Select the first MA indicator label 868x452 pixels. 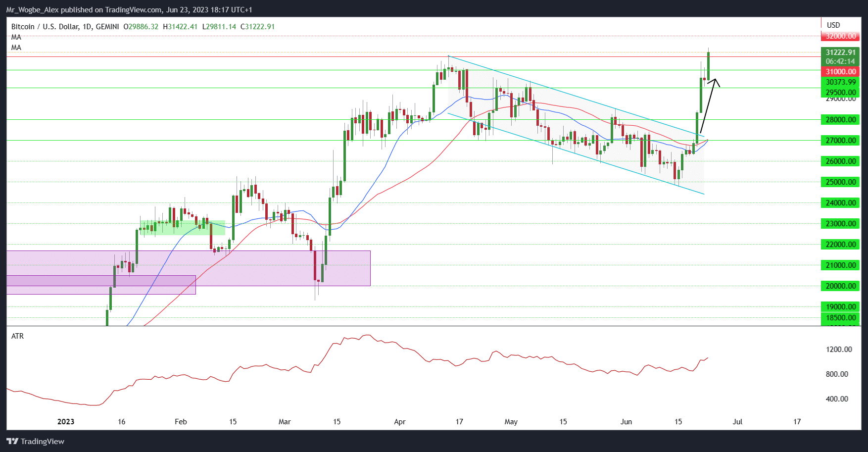[x=16, y=37]
